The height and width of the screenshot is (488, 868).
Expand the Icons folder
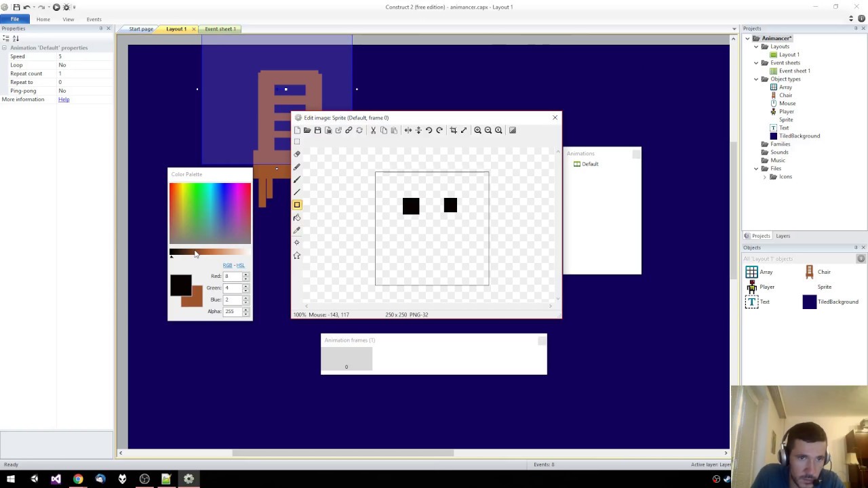tap(765, 177)
